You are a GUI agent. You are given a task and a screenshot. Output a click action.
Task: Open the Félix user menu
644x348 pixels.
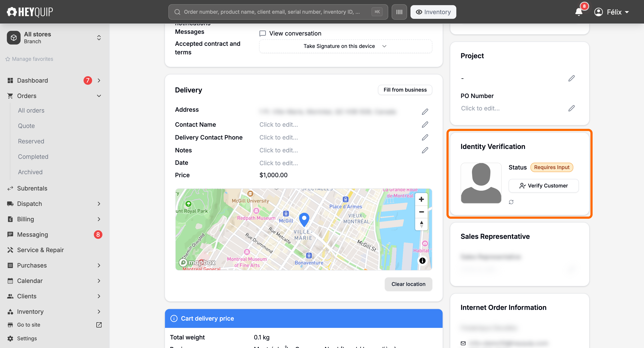(x=611, y=12)
